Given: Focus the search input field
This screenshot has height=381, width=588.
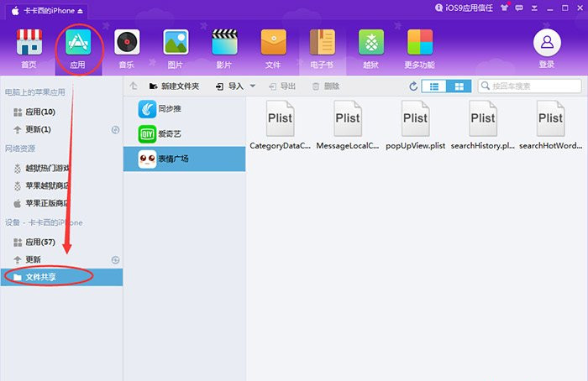Looking at the screenshot, I should [x=530, y=86].
